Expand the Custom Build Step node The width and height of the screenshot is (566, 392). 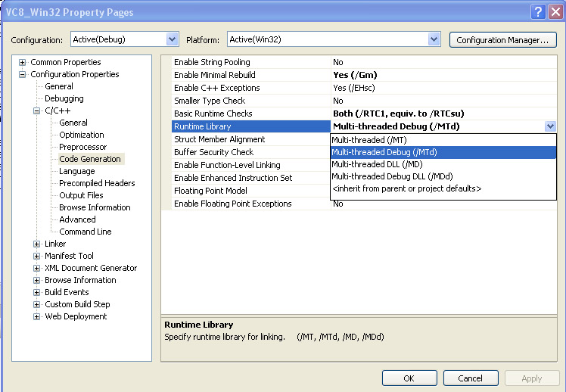[36, 304]
